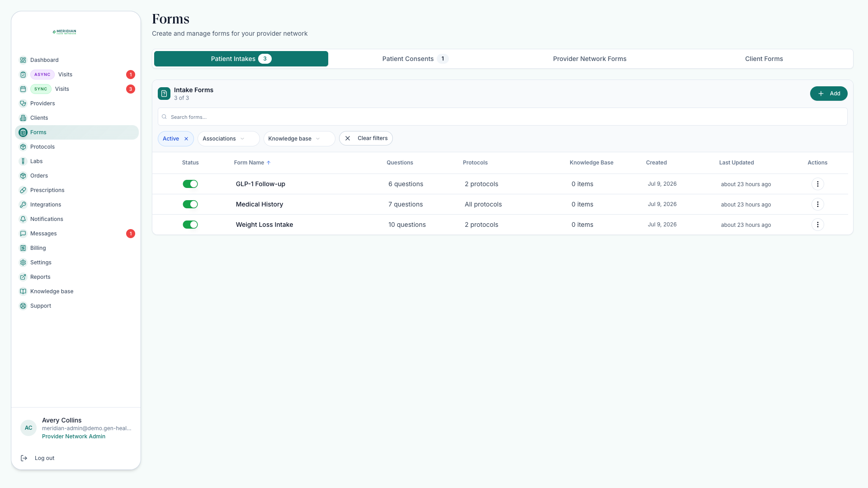The image size is (868, 488).
Task: Click the Protocols cube icon
Action: coord(23,147)
